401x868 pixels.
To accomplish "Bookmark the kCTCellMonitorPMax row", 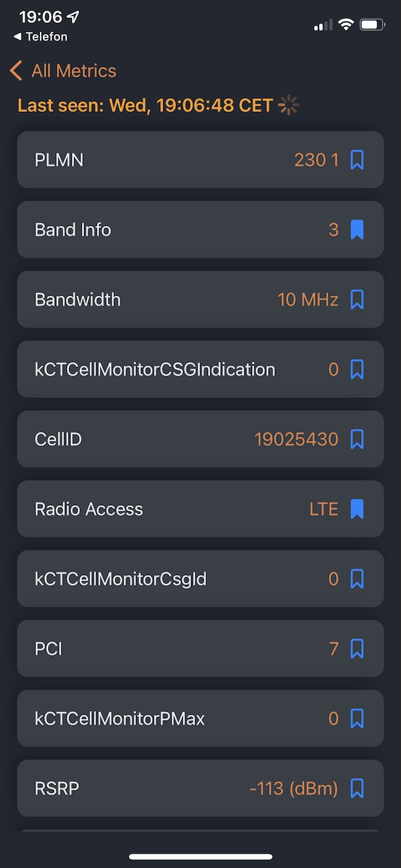I will pyautogui.click(x=358, y=718).
